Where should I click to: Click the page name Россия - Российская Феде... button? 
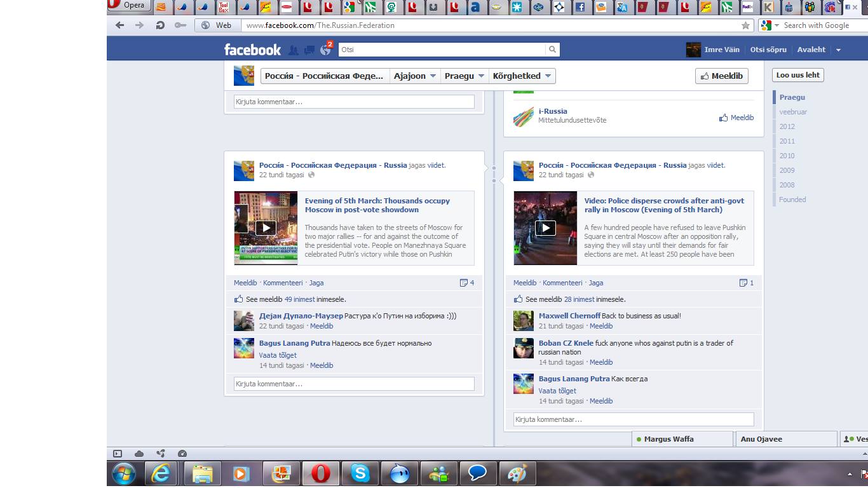coord(324,76)
